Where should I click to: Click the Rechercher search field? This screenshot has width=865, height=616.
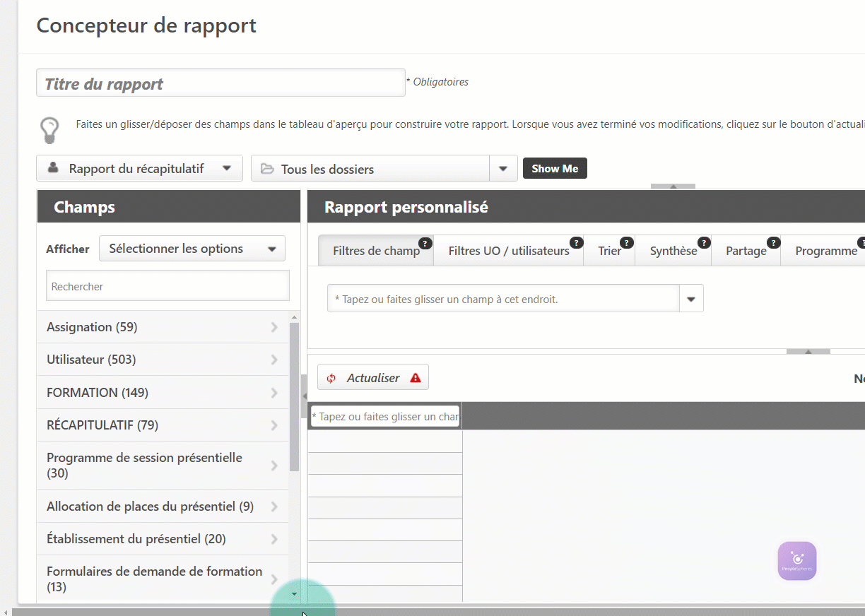[167, 286]
